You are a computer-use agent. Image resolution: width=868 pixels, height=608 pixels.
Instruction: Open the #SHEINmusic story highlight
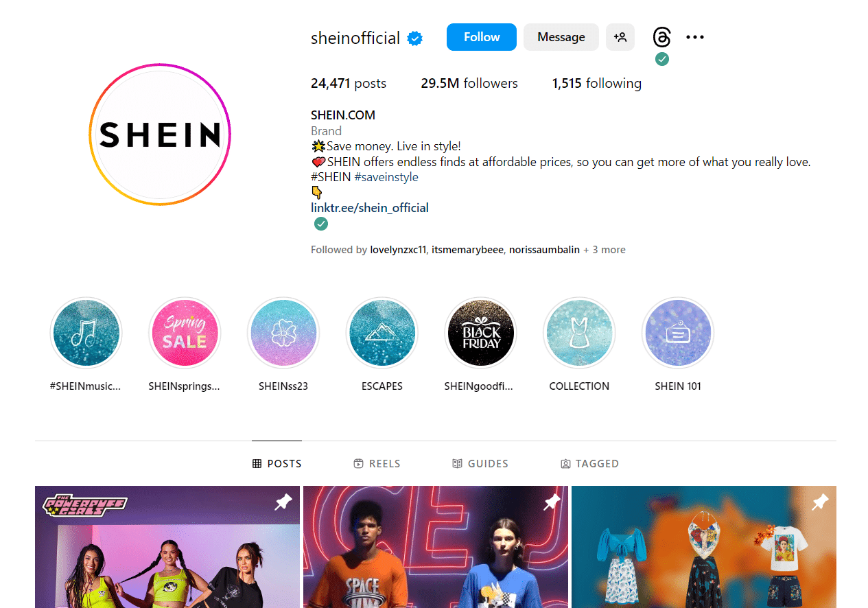(x=86, y=334)
